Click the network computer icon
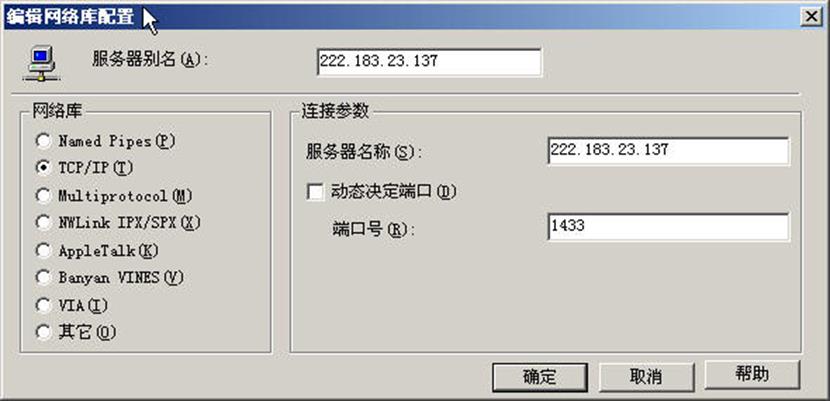Image resolution: width=830 pixels, height=401 pixels. point(41,63)
